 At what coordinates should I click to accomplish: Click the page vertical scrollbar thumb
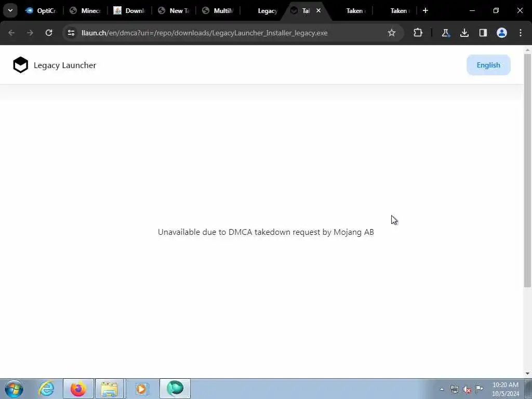point(528,170)
